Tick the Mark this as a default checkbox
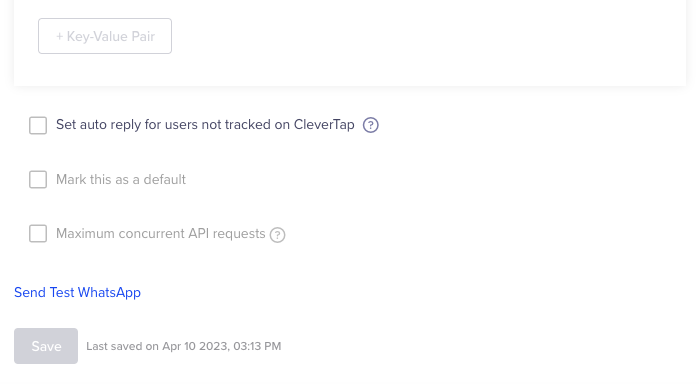Image resolution: width=699 pixels, height=384 pixels. pyautogui.click(x=38, y=179)
